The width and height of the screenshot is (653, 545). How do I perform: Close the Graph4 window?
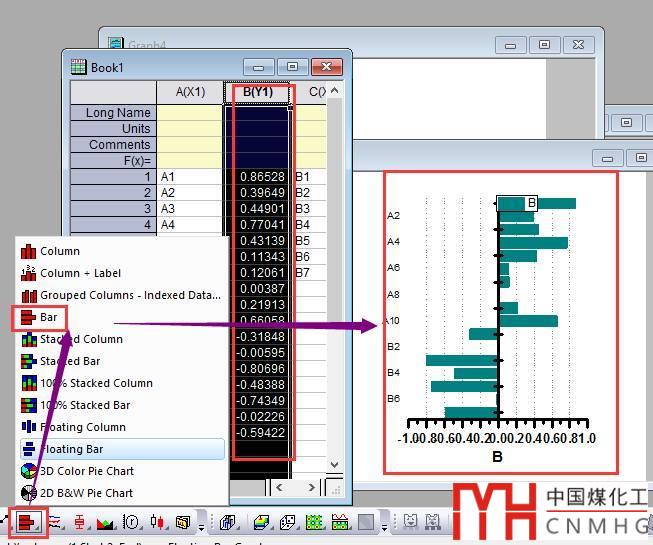578,45
